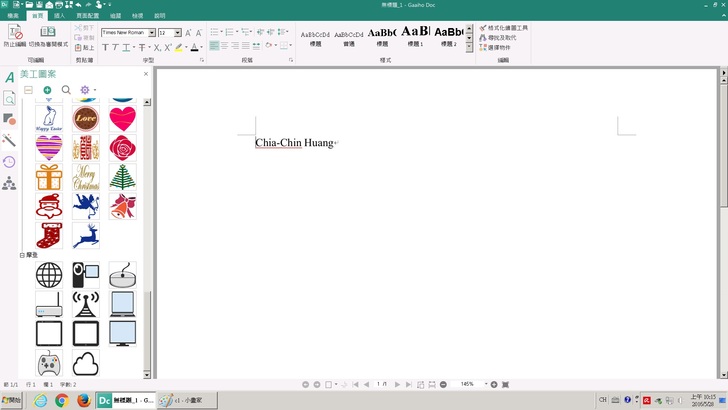728x410 pixels.
Task: Open the format painter tool
Action: coord(503,28)
